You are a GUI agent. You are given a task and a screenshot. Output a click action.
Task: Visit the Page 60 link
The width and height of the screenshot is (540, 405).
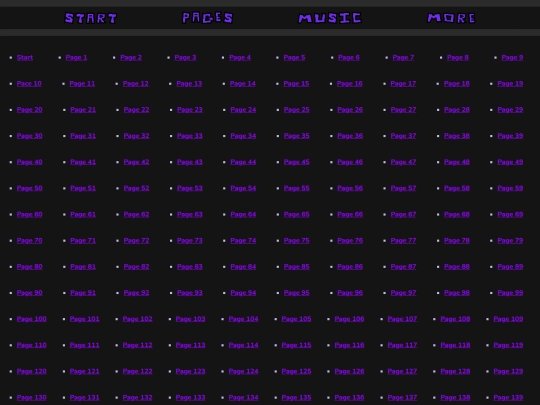30,215
